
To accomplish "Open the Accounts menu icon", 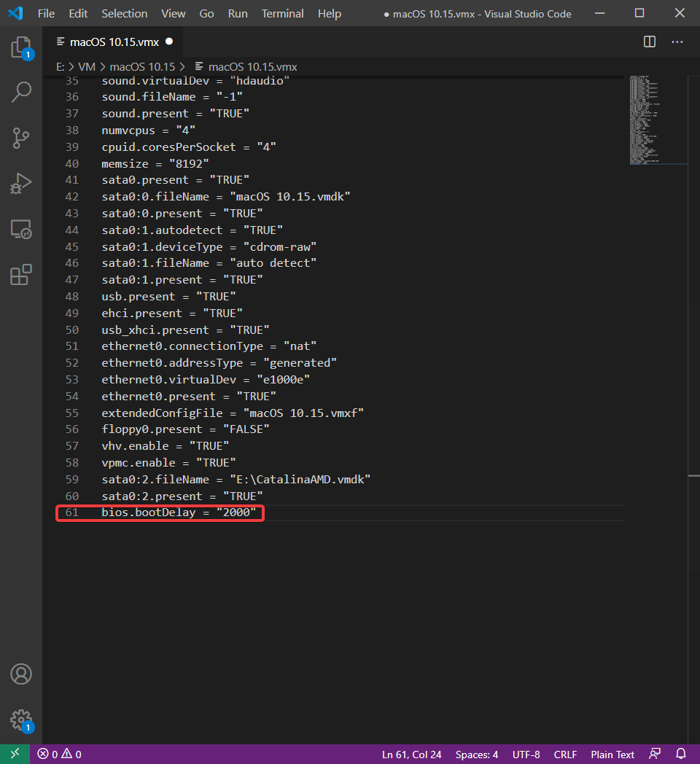I will (x=21, y=674).
